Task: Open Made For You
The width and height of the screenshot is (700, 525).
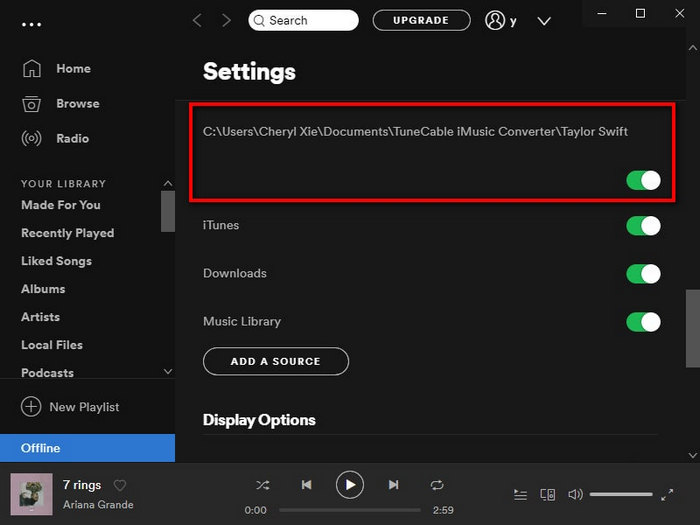Action: coord(61,205)
